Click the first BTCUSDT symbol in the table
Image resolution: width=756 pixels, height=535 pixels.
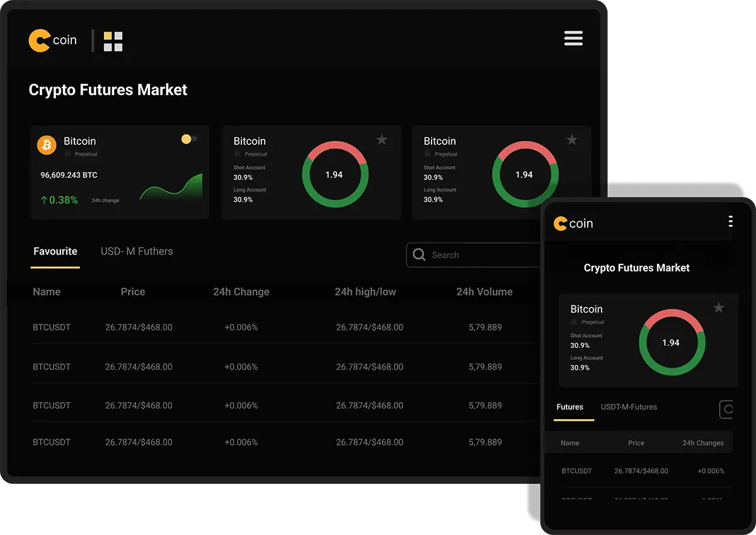[50, 327]
